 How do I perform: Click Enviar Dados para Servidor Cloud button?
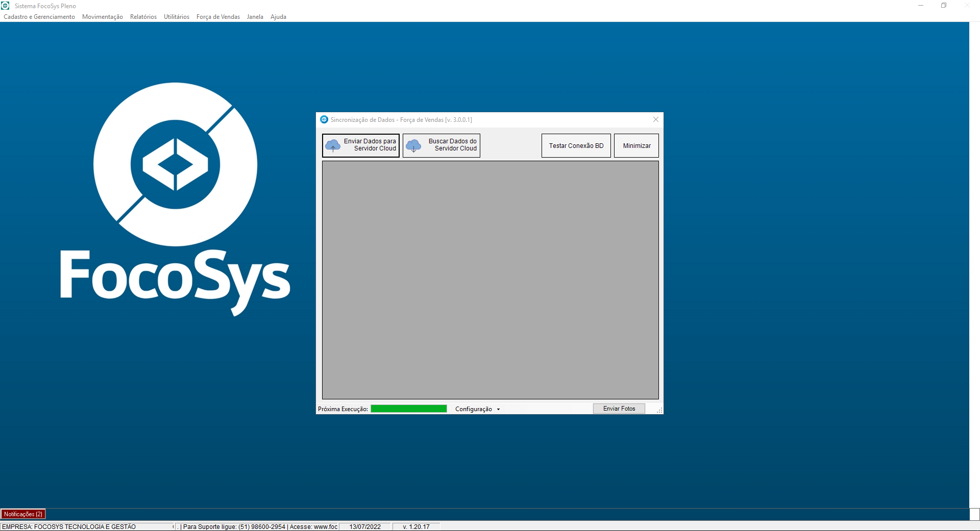pos(361,145)
